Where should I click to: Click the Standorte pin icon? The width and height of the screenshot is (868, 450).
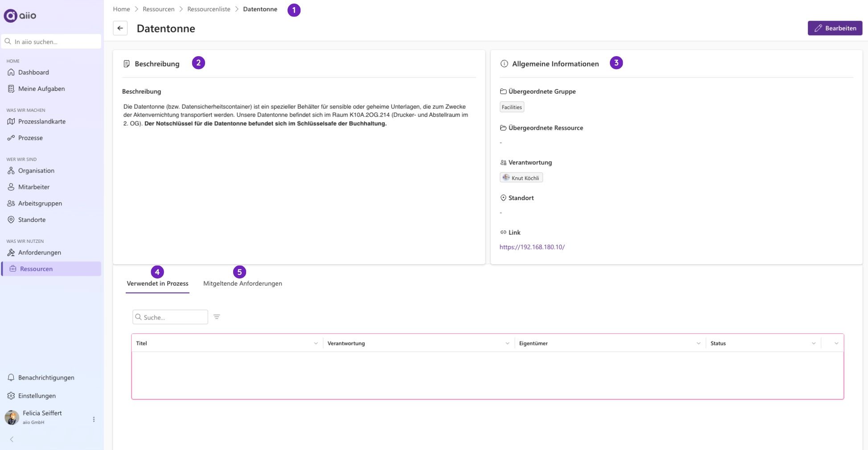point(11,220)
